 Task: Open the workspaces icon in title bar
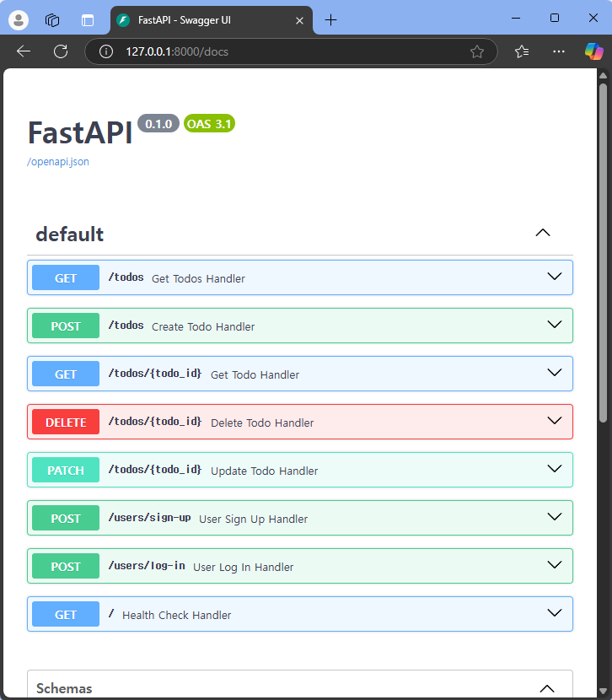coord(52,20)
